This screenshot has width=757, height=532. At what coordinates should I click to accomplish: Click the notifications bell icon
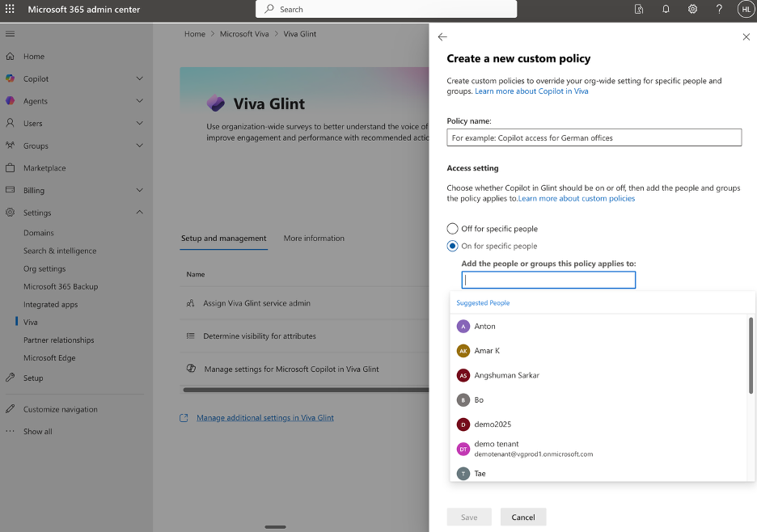pos(665,9)
